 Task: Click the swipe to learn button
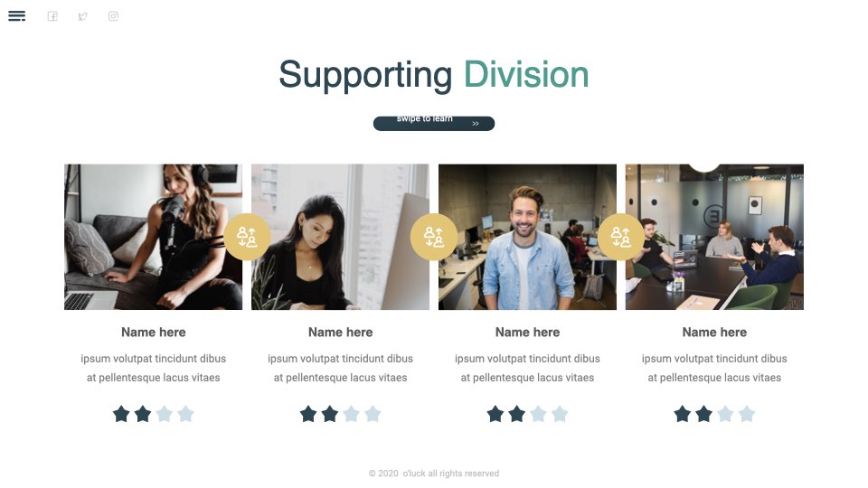pyautogui.click(x=434, y=124)
